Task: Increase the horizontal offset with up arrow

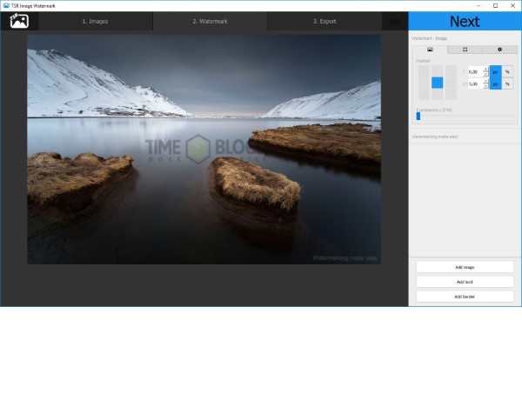Action: [485, 70]
